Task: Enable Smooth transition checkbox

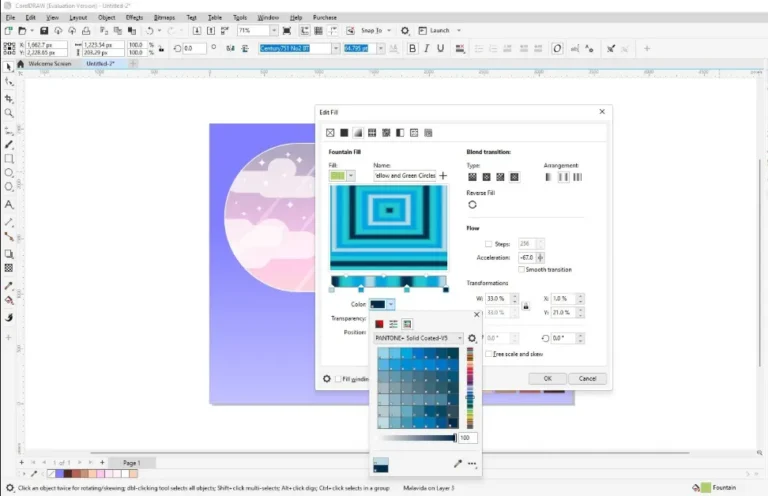Action: tap(521, 269)
